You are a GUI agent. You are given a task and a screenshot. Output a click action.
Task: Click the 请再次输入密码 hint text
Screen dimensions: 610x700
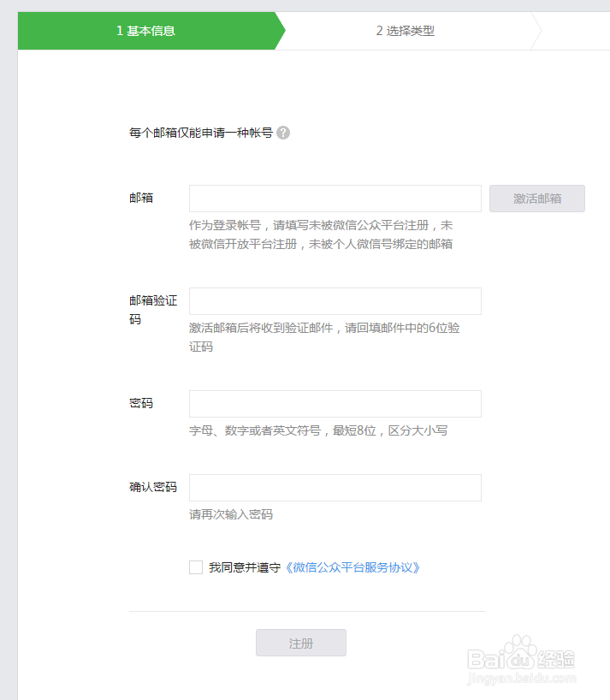pyautogui.click(x=231, y=515)
